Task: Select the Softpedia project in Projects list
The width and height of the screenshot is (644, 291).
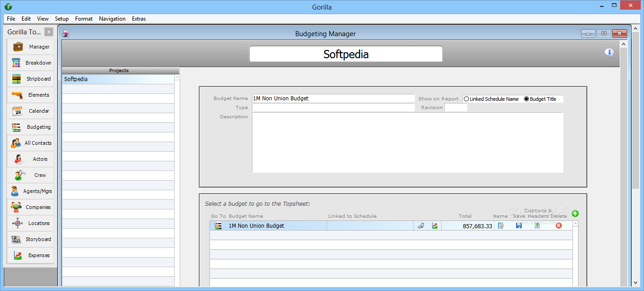Action: (118, 79)
